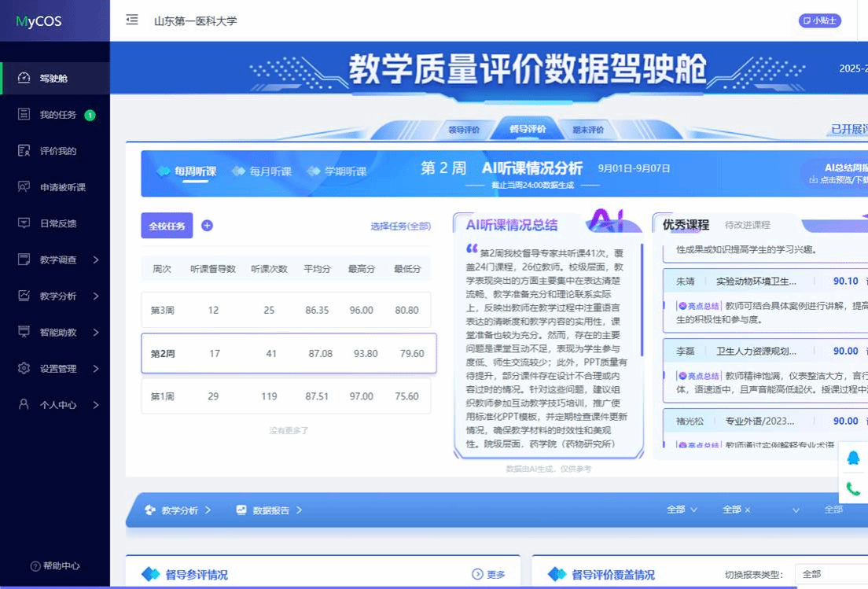The height and width of the screenshot is (589, 868).
Task: Expand the 设置管理 sidebar submenu
Action: pyautogui.click(x=96, y=368)
